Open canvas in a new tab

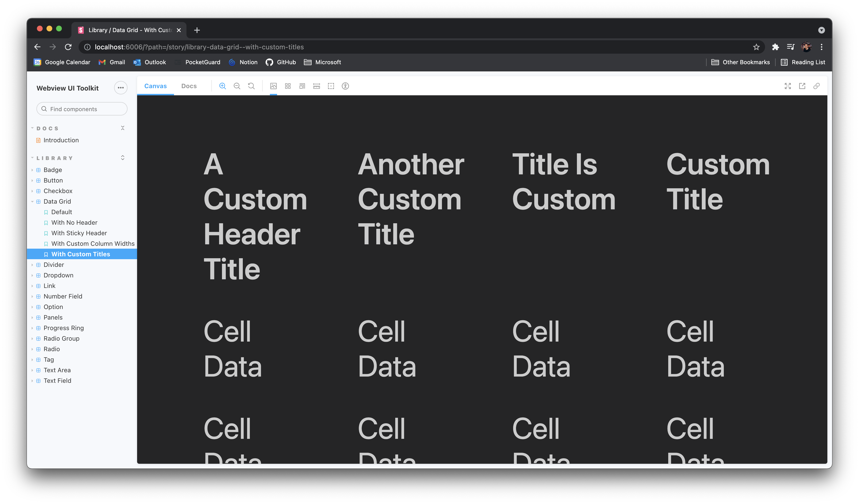802,86
